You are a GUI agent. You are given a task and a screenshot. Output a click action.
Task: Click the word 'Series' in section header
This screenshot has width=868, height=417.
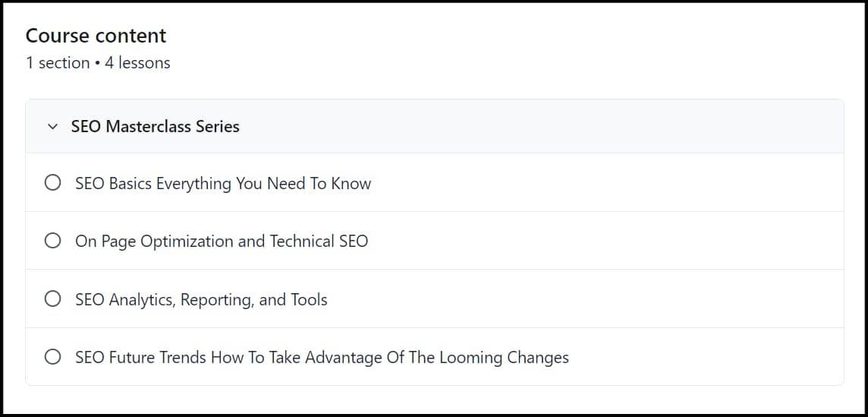[218, 127]
